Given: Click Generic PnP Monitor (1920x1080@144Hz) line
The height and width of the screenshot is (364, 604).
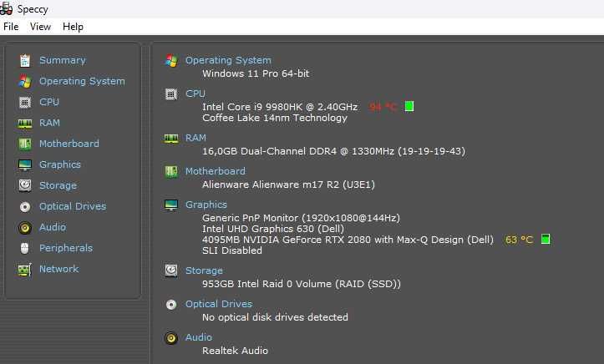Looking at the screenshot, I should click(302, 218).
